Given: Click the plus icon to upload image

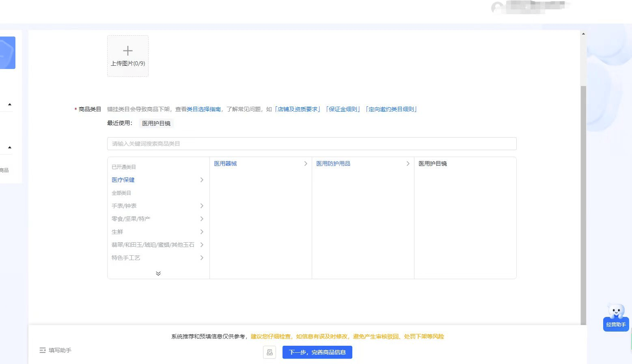Looking at the screenshot, I should [127, 51].
